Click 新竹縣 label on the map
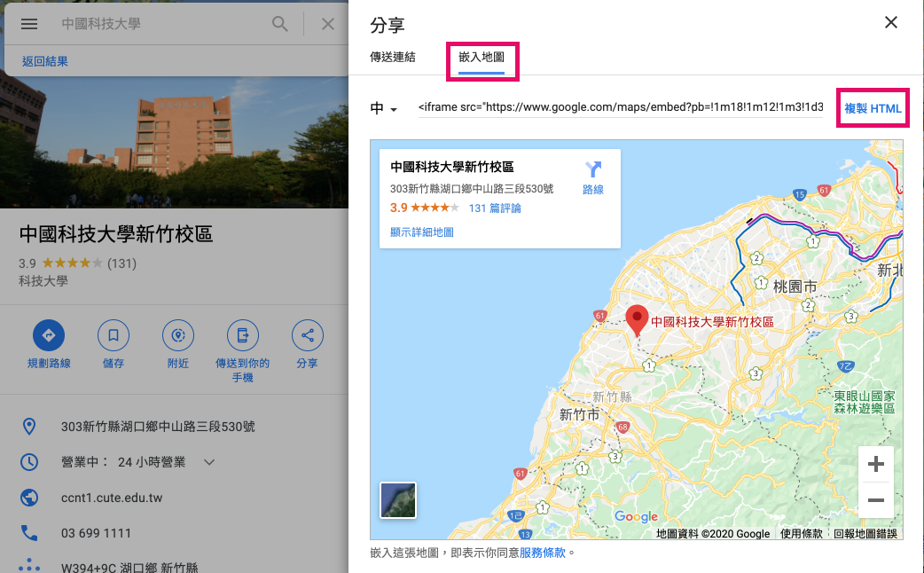Viewport: 924px width, 573px height. point(612,396)
